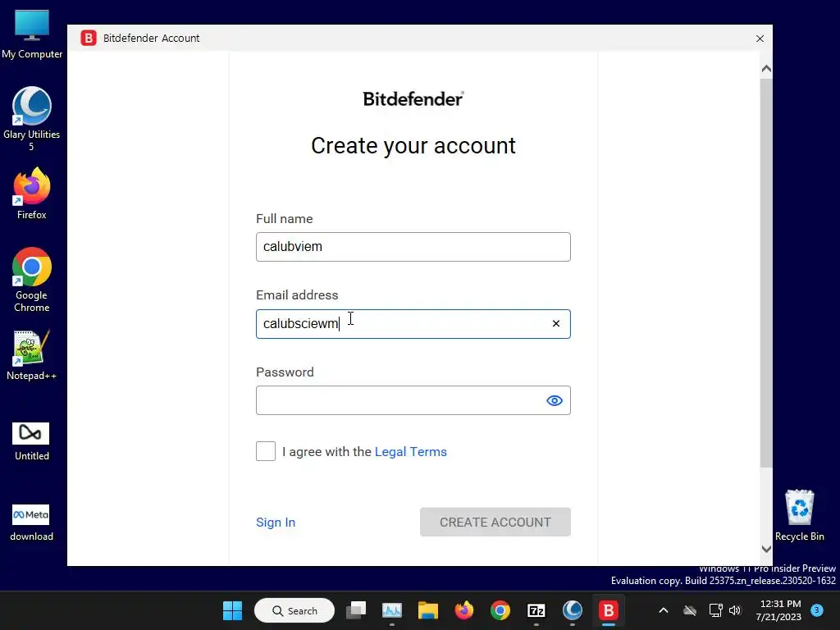Click the CREATE ACCOUNT button
Screen dimensions: 840x630
pyautogui.click(x=495, y=522)
